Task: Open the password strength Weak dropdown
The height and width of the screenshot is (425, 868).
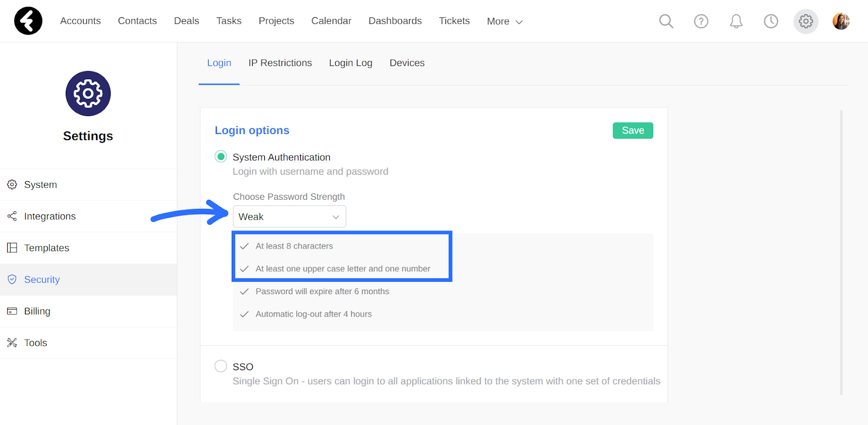Action: pos(289,217)
